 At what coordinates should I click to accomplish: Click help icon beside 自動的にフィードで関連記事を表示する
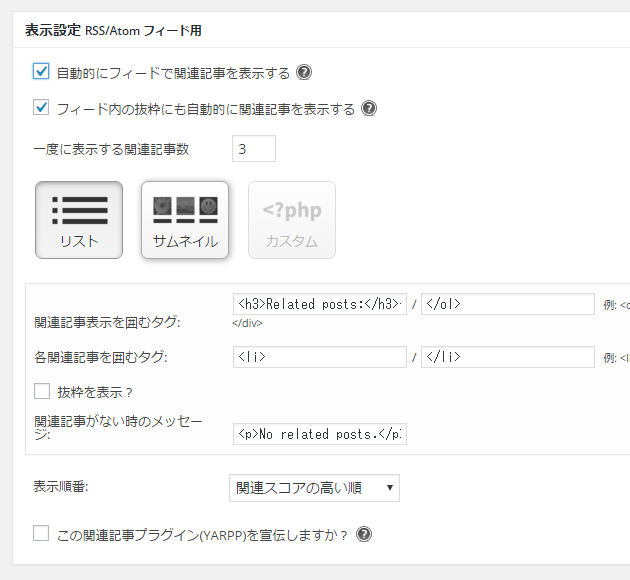[305, 72]
